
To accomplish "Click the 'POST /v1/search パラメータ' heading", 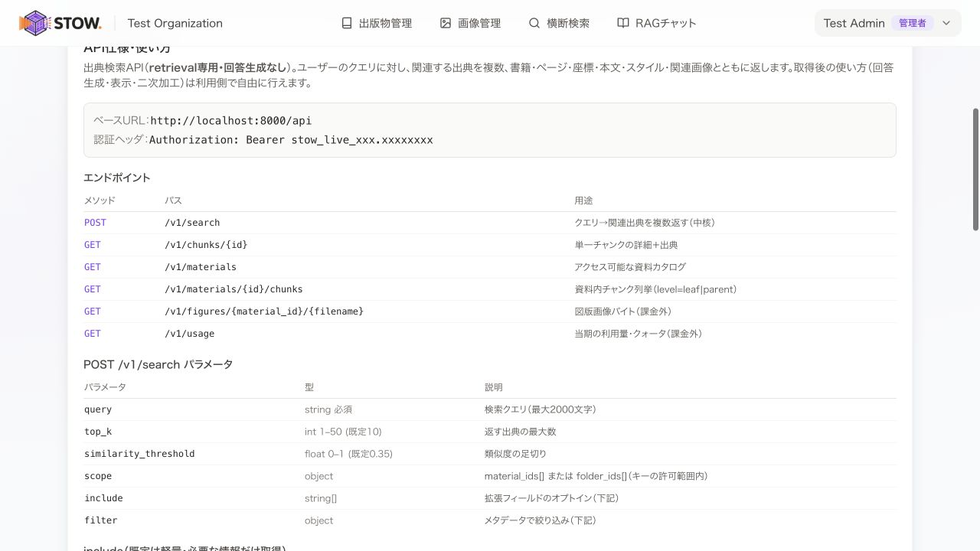I will pyautogui.click(x=158, y=364).
